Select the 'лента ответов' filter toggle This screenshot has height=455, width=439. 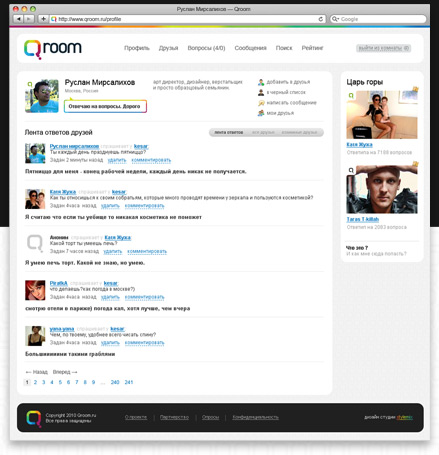click(228, 133)
